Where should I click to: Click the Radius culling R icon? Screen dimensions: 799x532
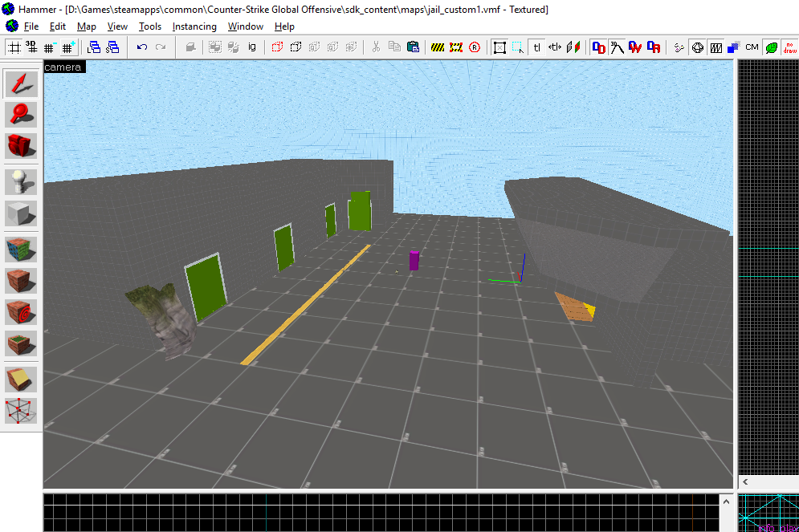click(475, 47)
